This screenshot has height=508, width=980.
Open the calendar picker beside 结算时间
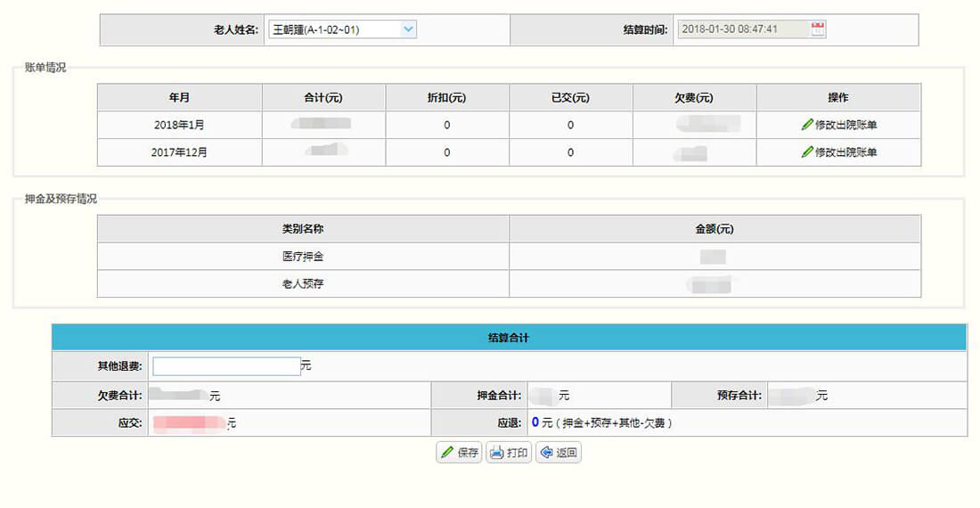(818, 29)
